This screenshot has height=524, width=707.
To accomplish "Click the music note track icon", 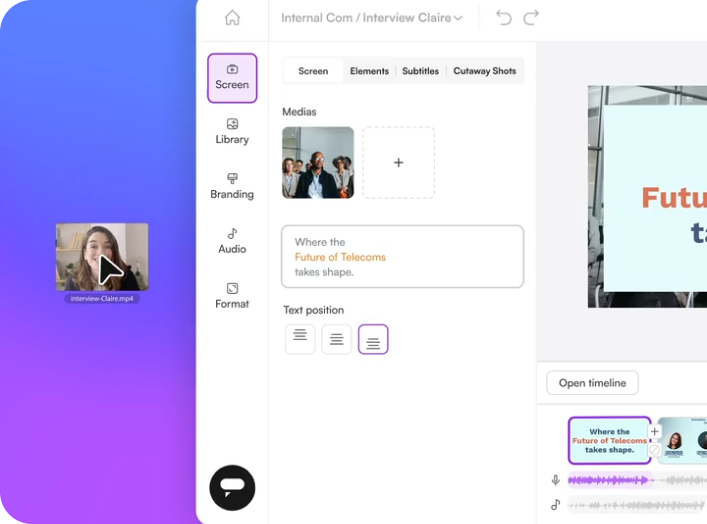I will (x=556, y=505).
